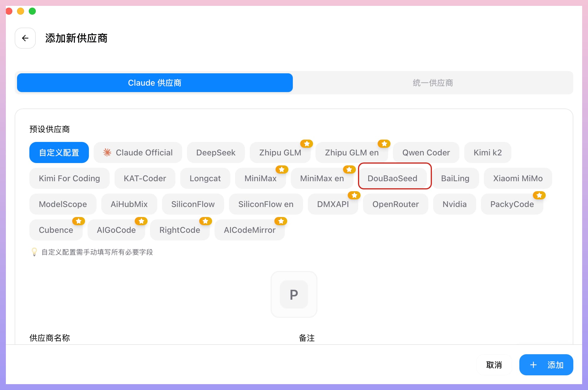This screenshot has height=390, width=588.
Task: Click the star badge on Zhipu GLM en
Action: tap(384, 144)
